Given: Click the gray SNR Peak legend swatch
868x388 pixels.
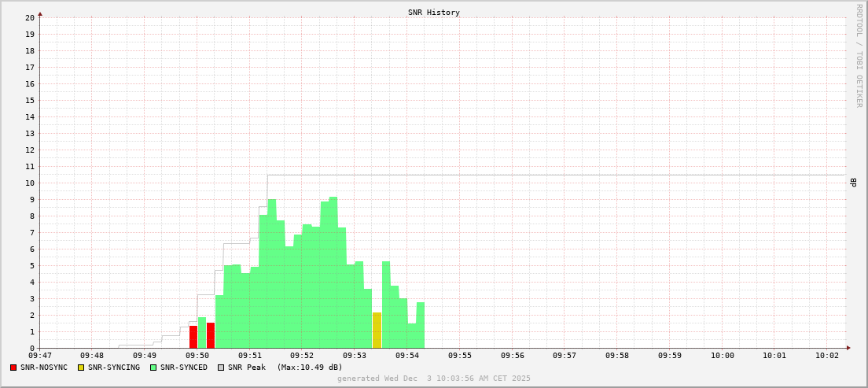Looking at the screenshot, I should 221,368.
